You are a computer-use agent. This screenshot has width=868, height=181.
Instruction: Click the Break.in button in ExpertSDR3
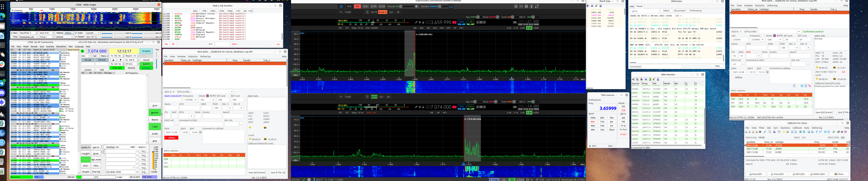tap(383, 12)
